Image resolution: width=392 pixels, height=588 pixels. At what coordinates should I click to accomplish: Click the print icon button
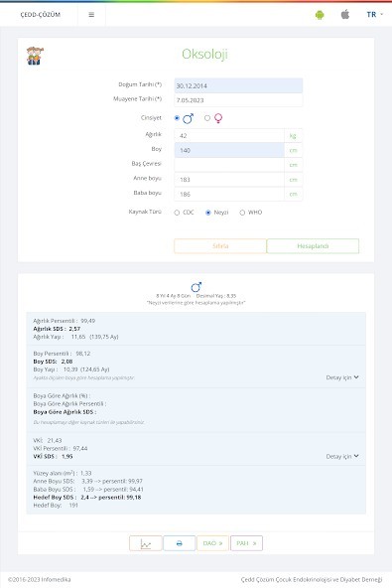tap(180, 543)
